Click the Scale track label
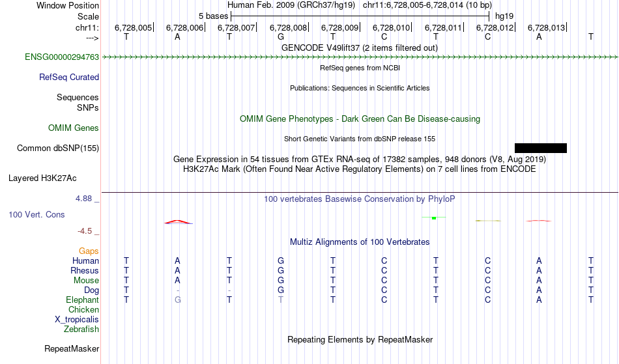This screenshot has width=619, height=364. (89, 17)
